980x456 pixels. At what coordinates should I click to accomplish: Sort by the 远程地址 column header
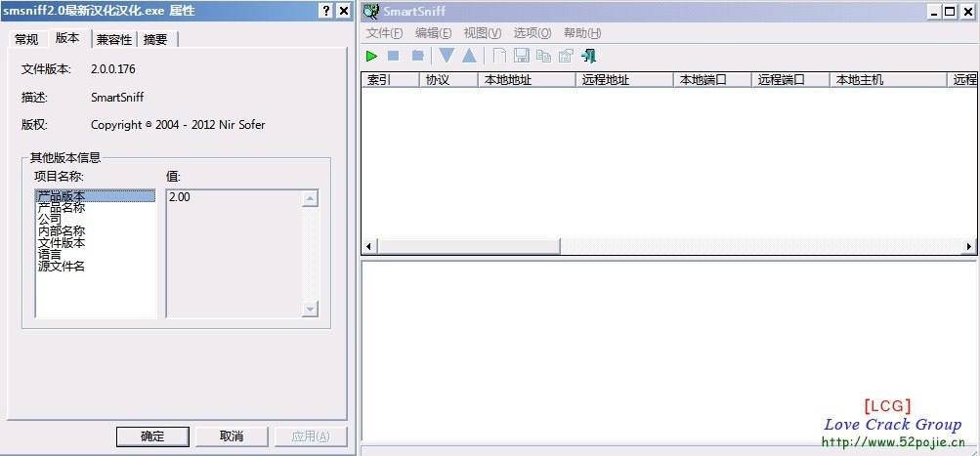tap(624, 79)
